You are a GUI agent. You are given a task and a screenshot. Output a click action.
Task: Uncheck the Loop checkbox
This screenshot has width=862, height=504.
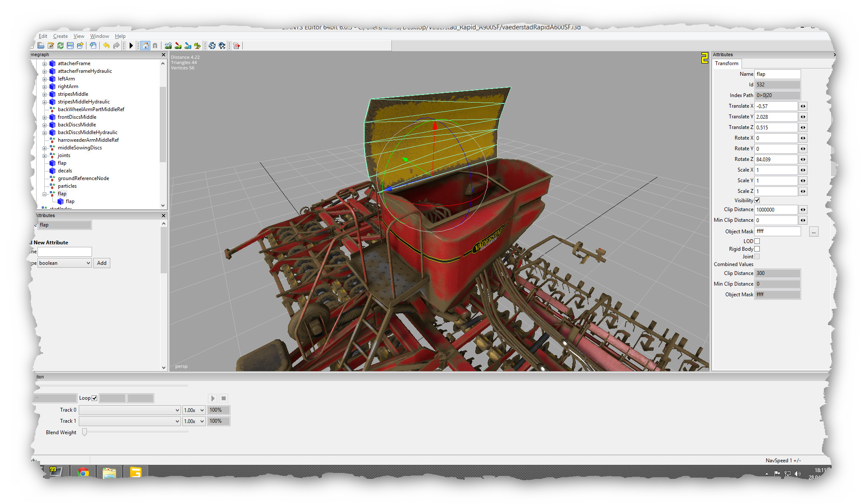click(95, 398)
